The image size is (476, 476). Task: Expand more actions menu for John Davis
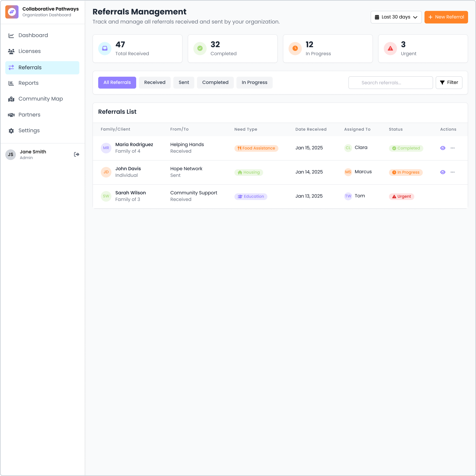pyautogui.click(x=453, y=172)
